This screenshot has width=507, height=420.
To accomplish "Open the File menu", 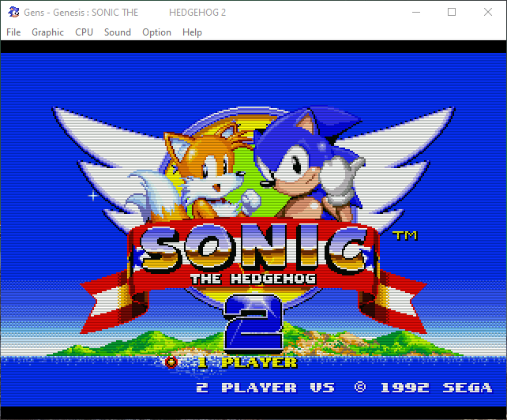I will click(x=13, y=32).
